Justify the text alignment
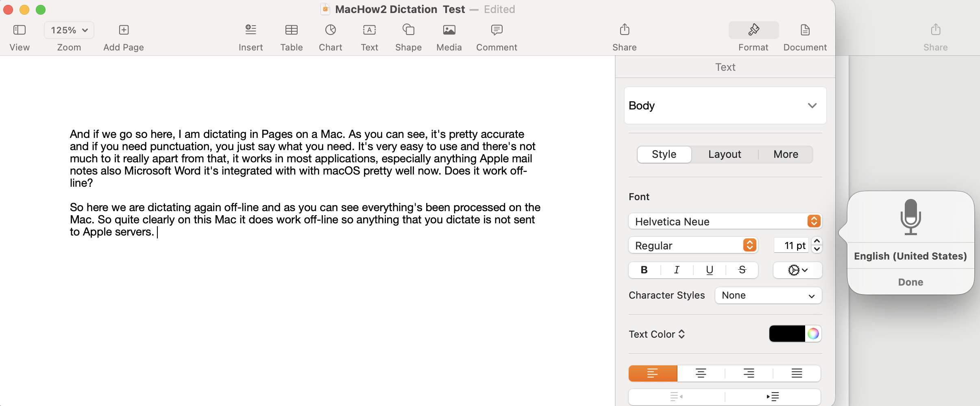Image resolution: width=980 pixels, height=406 pixels. tap(797, 373)
